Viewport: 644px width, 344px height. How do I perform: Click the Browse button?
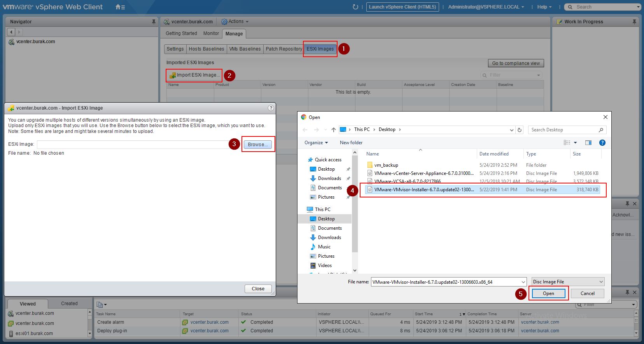pyautogui.click(x=258, y=145)
